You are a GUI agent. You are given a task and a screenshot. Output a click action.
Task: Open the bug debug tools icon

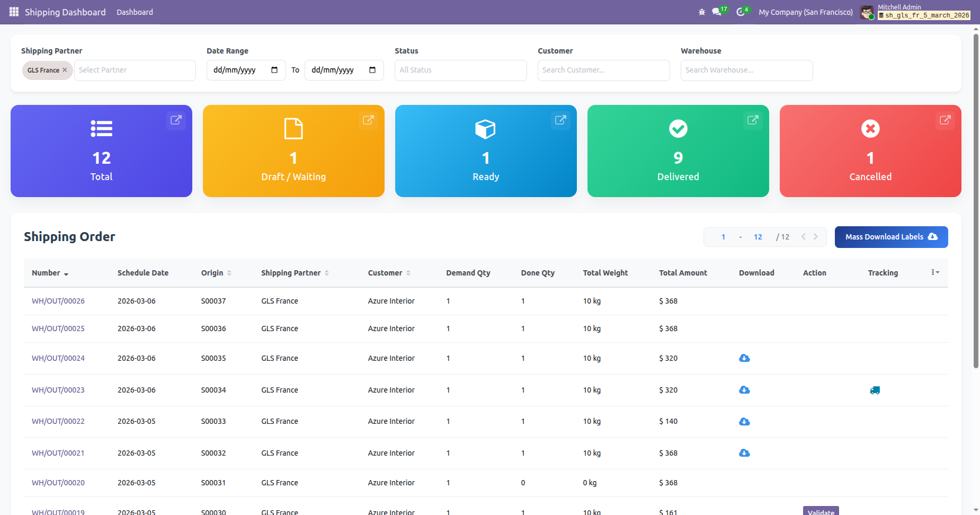(702, 12)
